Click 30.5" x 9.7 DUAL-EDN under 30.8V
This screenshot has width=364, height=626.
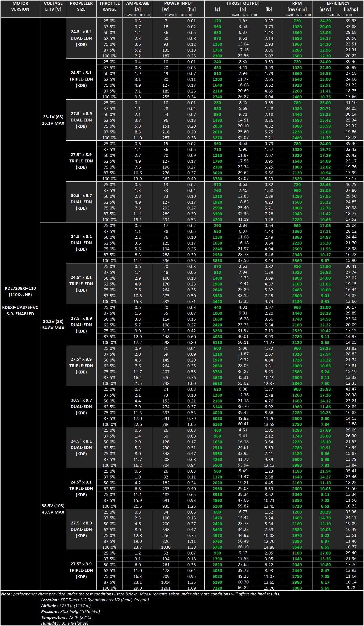(81, 406)
